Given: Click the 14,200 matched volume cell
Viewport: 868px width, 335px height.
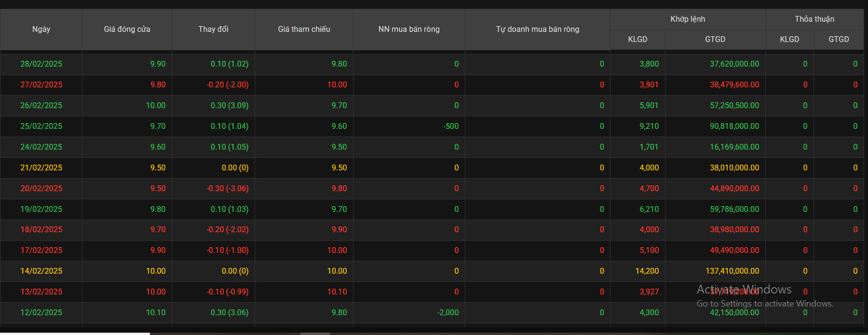Looking at the screenshot, I should click(x=647, y=271).
